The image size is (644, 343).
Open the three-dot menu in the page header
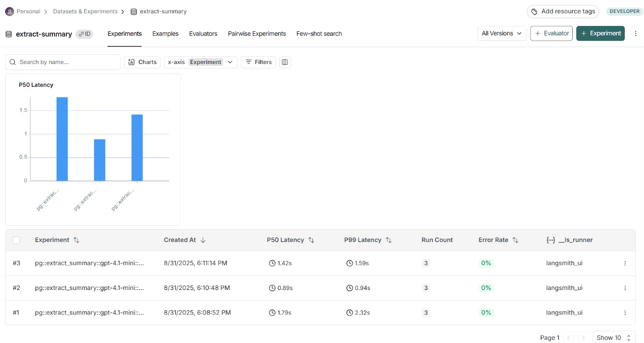point(636,33)
